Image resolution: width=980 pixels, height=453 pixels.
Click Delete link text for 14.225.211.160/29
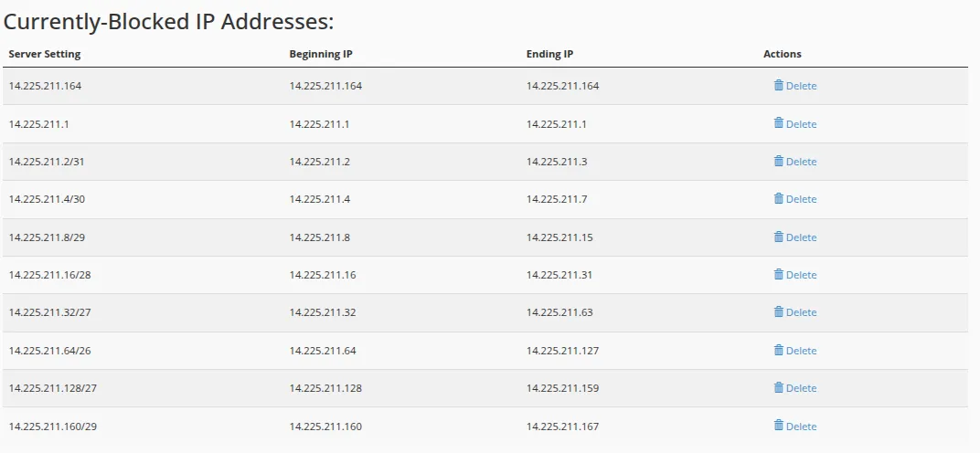point(801,427)
